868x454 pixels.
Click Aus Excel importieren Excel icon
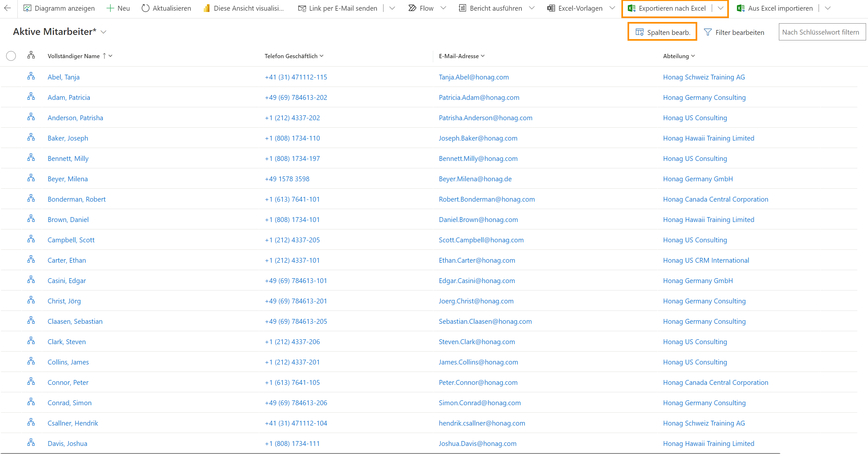[x=740, y=8]
